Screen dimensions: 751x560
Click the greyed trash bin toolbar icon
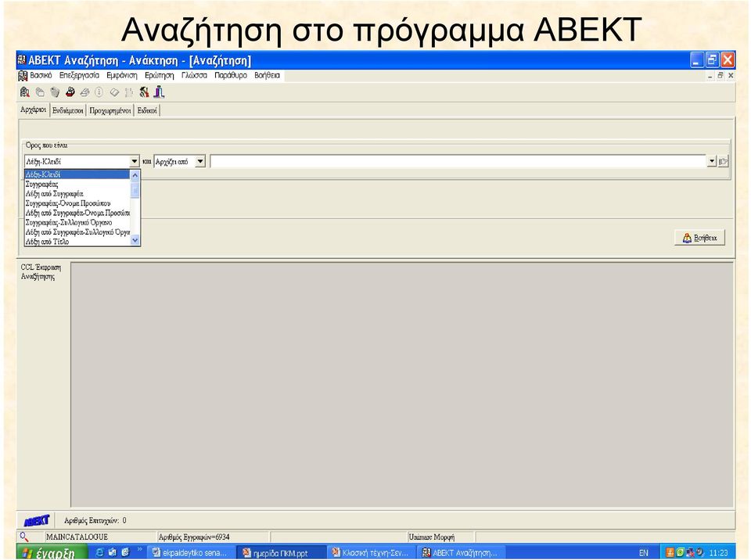(55, 92)
